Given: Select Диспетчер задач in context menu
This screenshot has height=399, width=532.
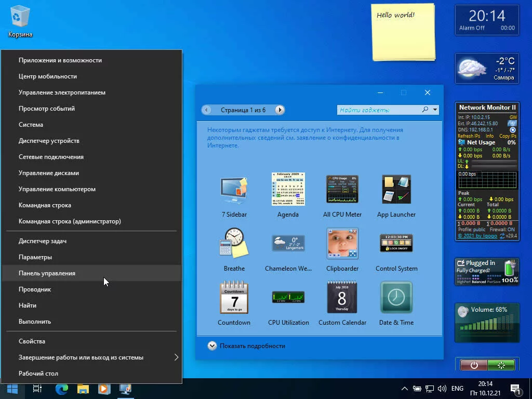Looking at the screenshot, I should coord(43,241).
